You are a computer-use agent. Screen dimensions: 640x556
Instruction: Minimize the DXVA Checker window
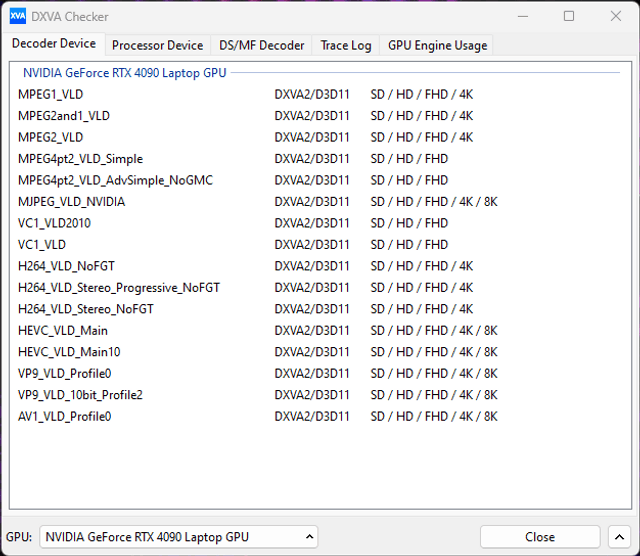click(523, 16)
